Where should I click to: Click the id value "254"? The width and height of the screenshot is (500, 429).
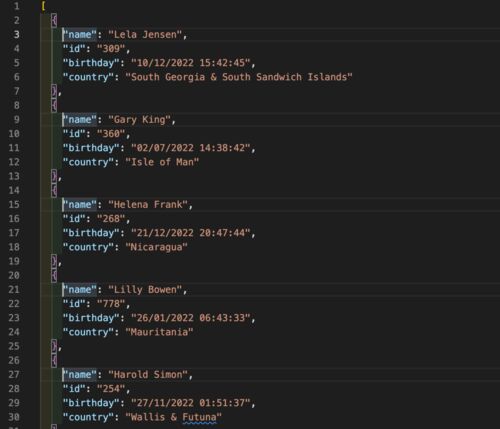click(111, 389)
